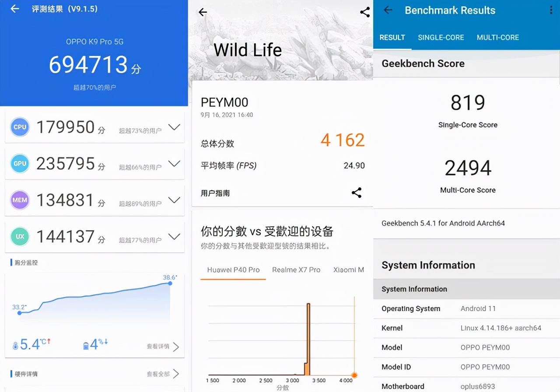Expand the MEM score 134831 row chevron
Screen dimensions: 560x392
point(174,200)
